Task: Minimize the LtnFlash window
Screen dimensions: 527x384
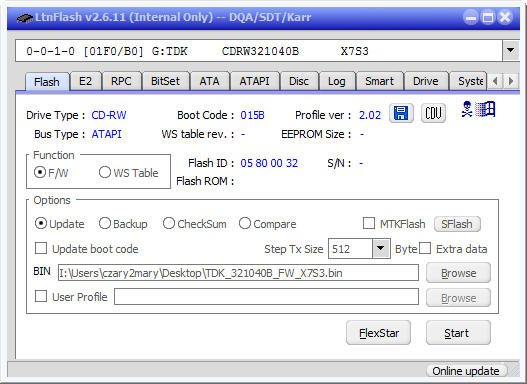Action: pyautogui.click(x=471, y=17)
